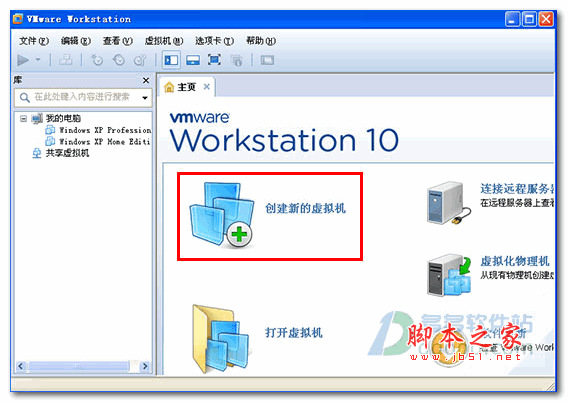This screenshot has height=403, width=568.
Task: Click the 虚拟化物理机 link
Action: pos(515,261)
